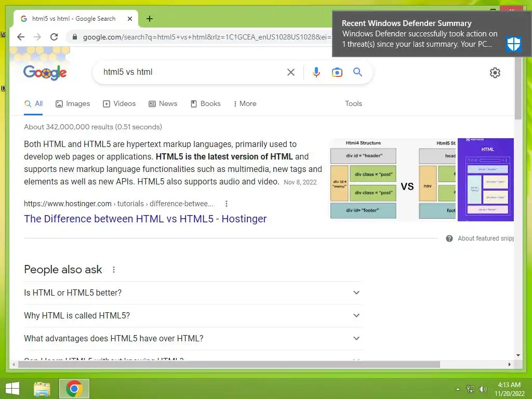Viewport: 532px width, 399px height.
Task: Open the More search options menu
Action: 245,104
